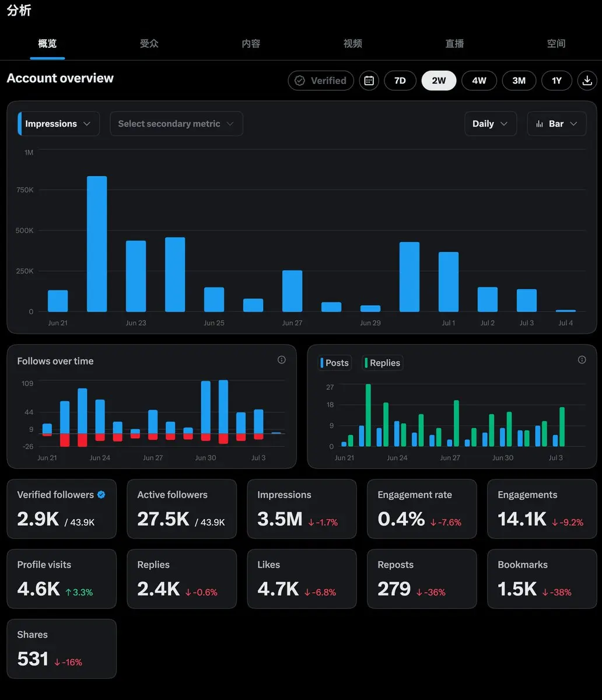Toggle the Posts series legend
This screenshot has width=602, height=700.
pyautogui.click(x=335, y=363)
